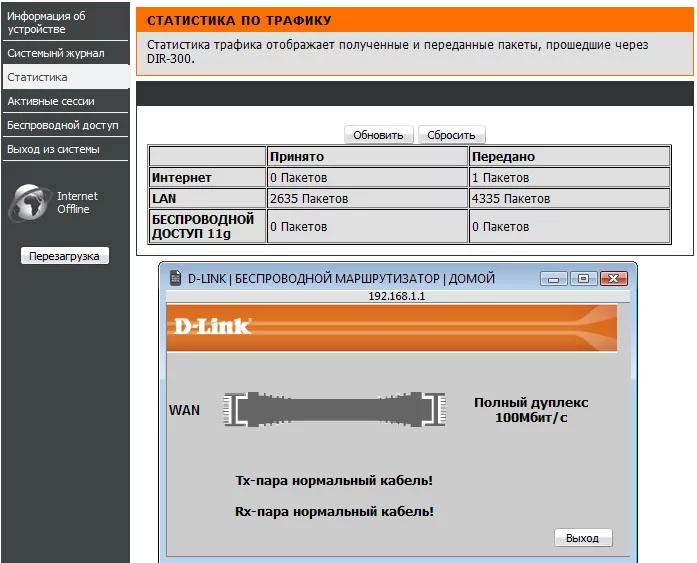Image resolution: width=697 pixels, height=563 pixels.
Task: Click the Интернет row label
Action: (207, 177)
